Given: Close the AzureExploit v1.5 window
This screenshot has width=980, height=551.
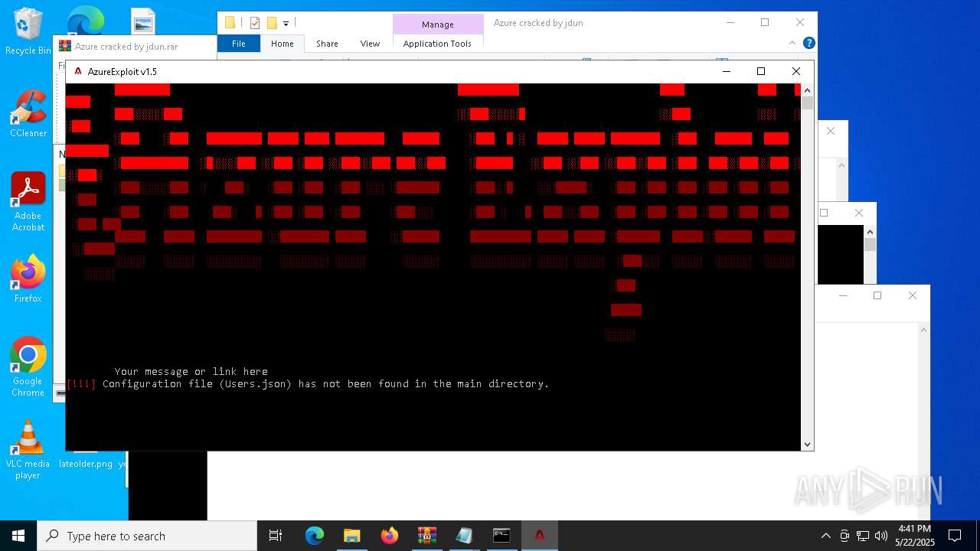Looking at the screenshot, I should [796, 71].
